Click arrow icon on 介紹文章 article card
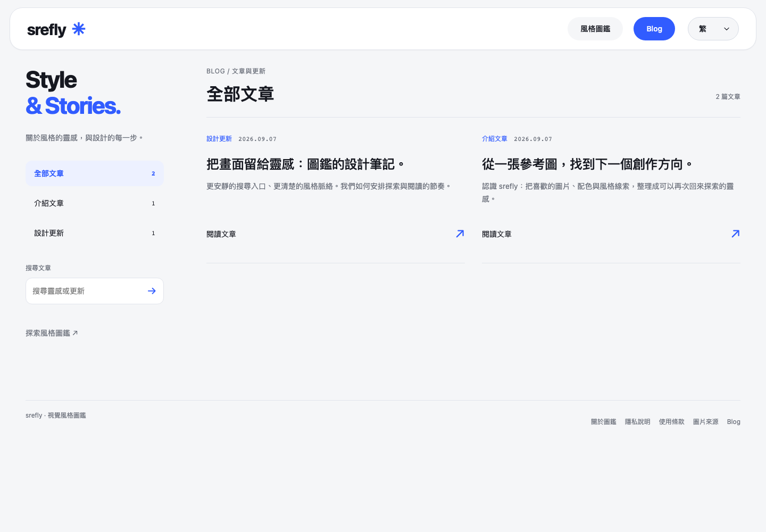This screenshot has height=532, width=766. coord(736,234)
